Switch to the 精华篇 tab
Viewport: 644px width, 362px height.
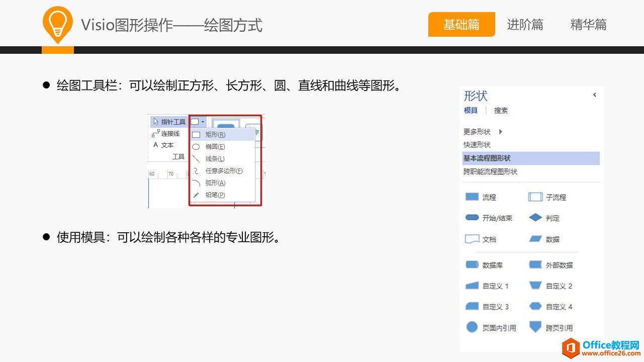588,24
